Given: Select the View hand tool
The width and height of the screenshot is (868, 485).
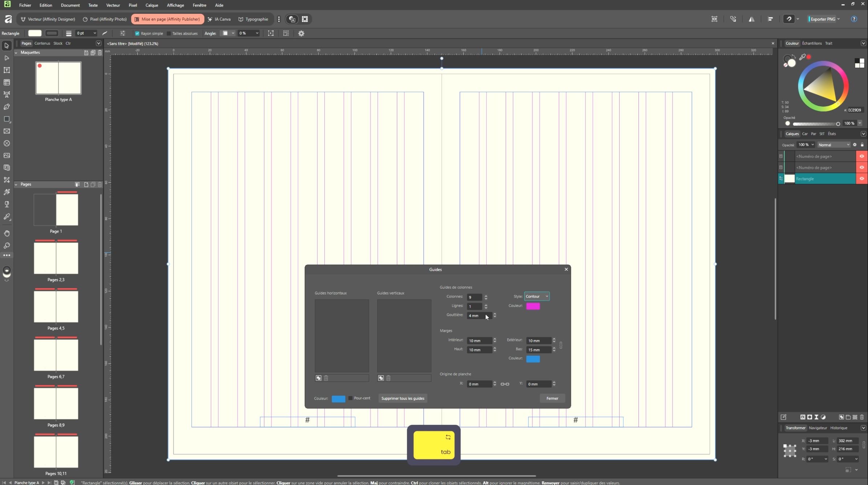Looking at the screenshot, I should click(x=7, y=233).
